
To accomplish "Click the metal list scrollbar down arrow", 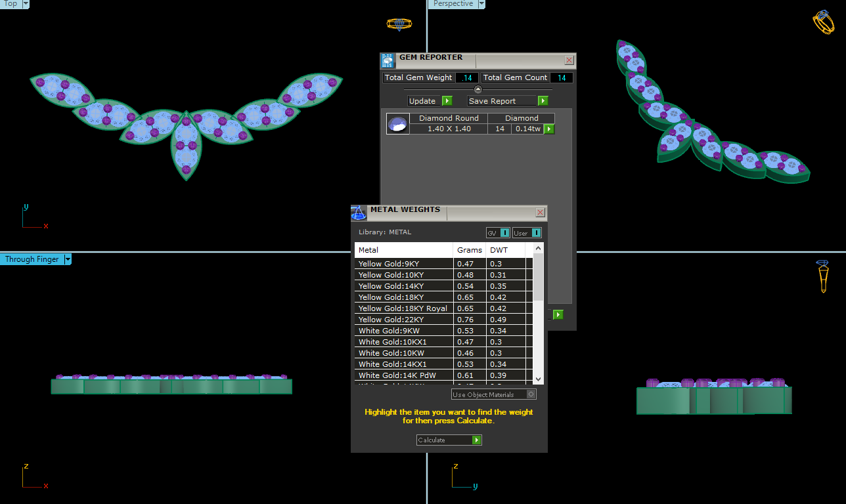I will [538, 379].
